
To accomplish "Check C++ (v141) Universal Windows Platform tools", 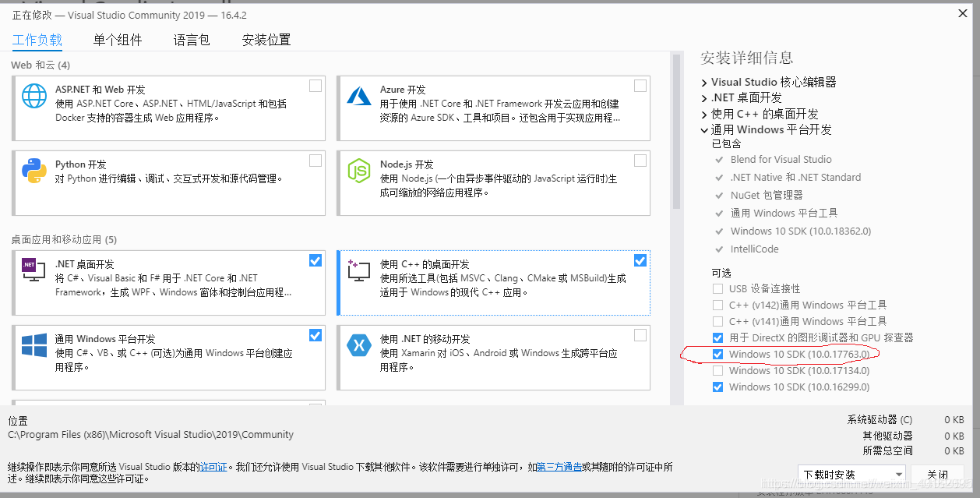I will tap(717, 321).
